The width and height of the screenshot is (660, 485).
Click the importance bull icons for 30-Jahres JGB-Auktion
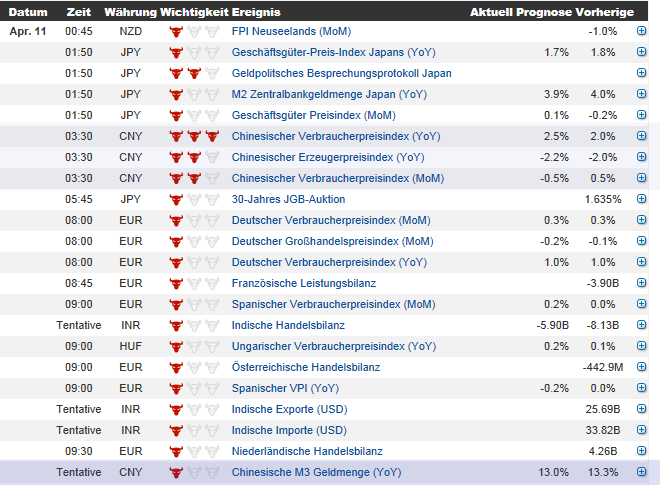[194, 199]
